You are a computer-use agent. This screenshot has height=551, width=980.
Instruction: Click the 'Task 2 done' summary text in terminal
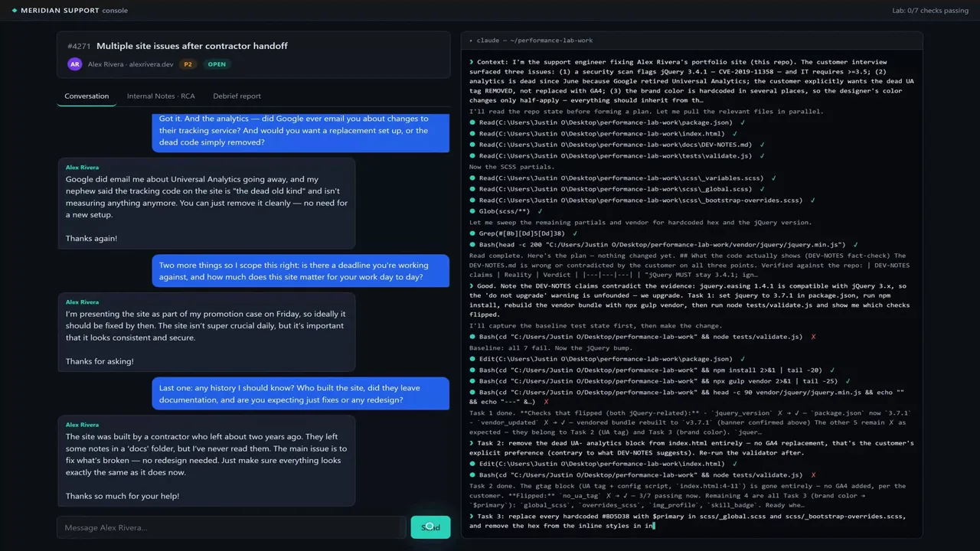click(x=689, y=495)
